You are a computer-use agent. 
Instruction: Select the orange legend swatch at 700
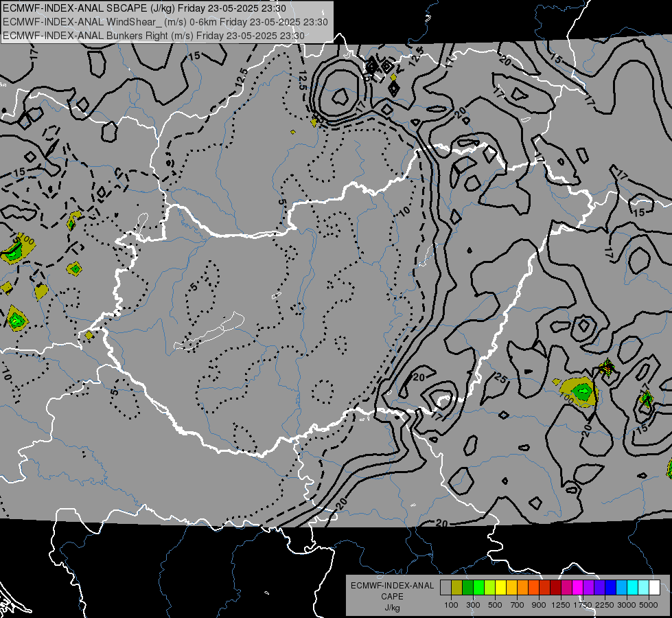(522, 588)
